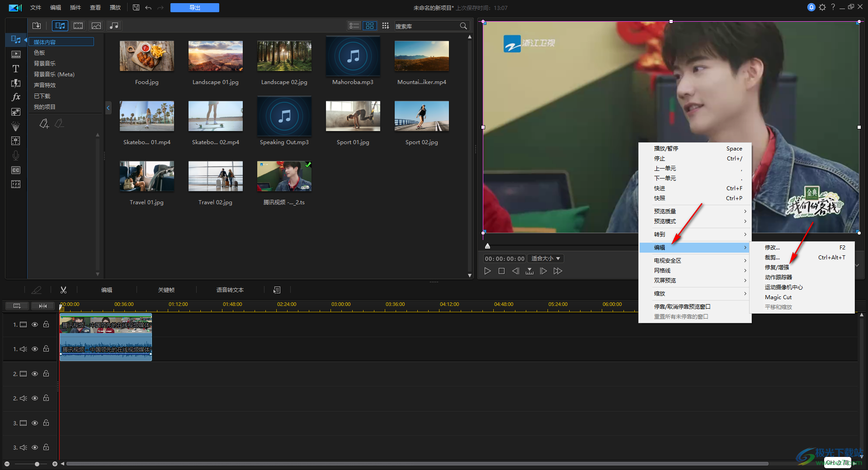Image resolution: width=868 pixels, height=470 pixels.
Task: Show all media filter icon
Action: [x=60, y=26]
